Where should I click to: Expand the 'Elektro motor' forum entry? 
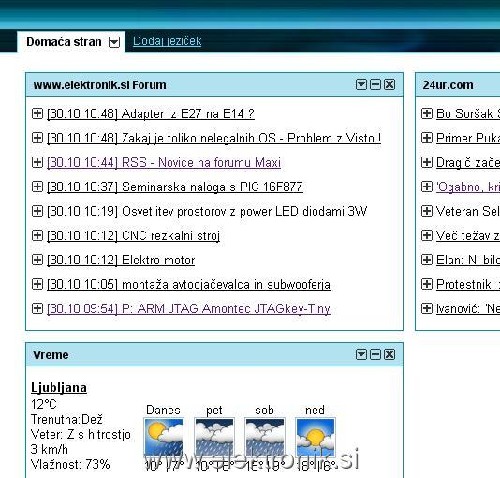pos(37,260)
